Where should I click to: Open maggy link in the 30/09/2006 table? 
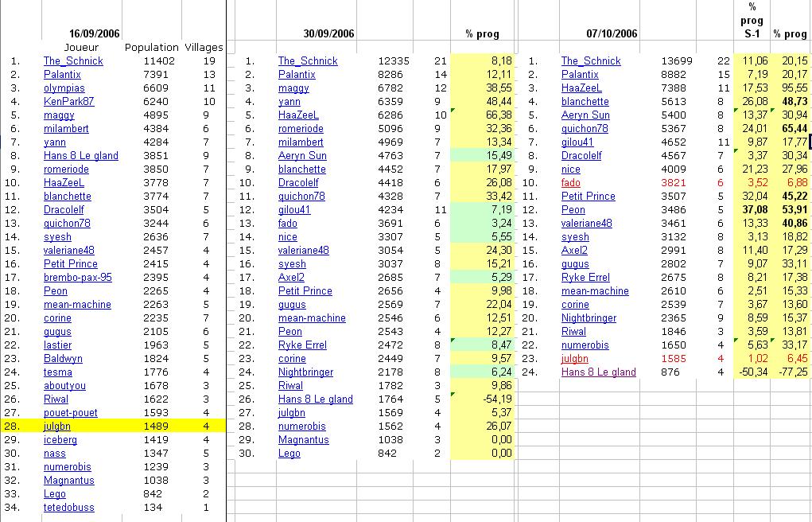tap(293, 88)
